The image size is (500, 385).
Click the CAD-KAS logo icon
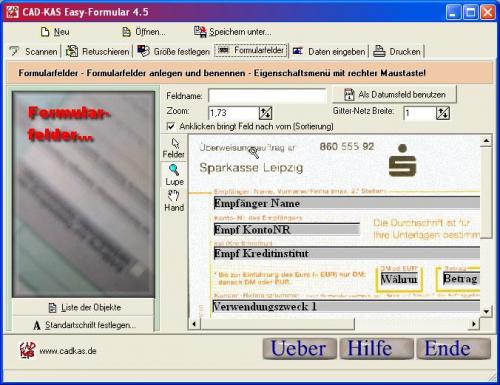click(27, 350)
